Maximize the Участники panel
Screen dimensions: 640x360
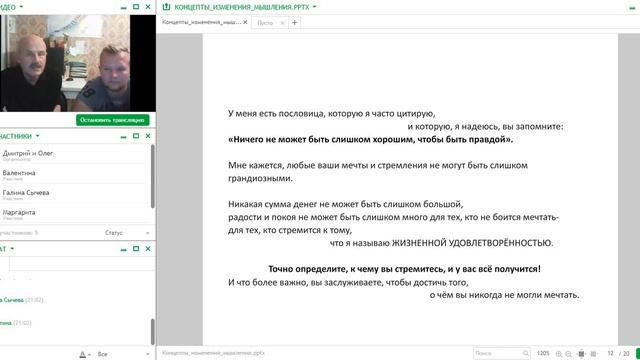tap(136, 136)
